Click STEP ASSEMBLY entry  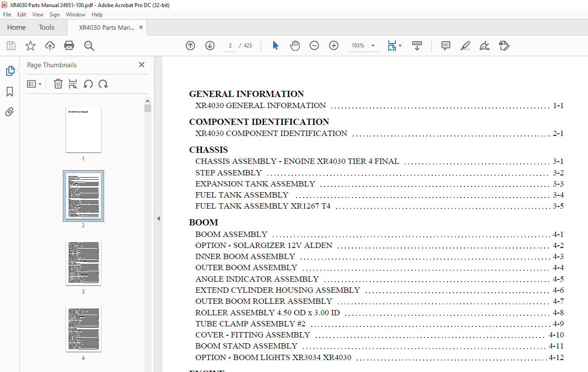pos(228,173)
